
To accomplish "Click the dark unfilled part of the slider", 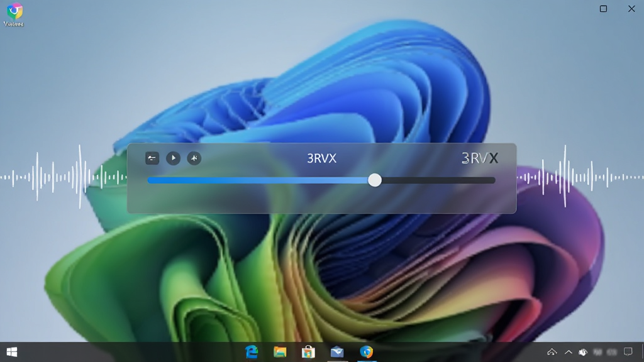I will (438, 180).
